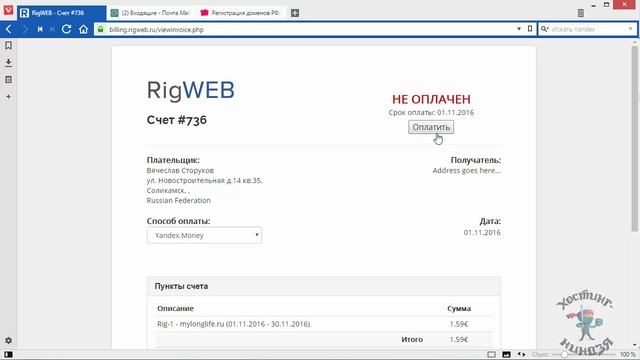The image size is (640, 360).
Task: Open closed tabs trash can
Action: [581, 13]
